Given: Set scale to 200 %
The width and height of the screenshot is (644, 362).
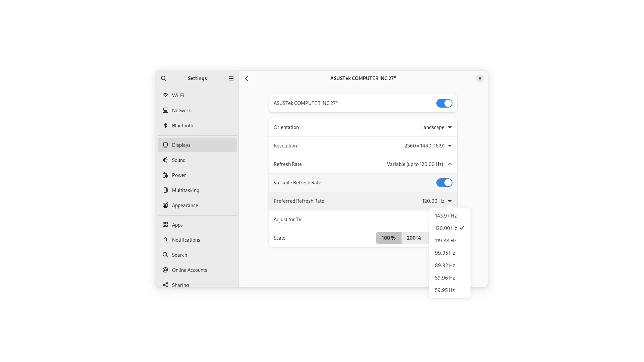Looking at the screenshot, I should tap(414, 238).
